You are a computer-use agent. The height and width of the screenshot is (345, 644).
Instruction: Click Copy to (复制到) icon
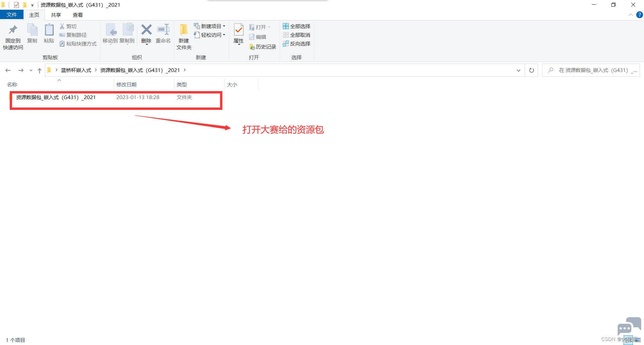click(128, 30)
